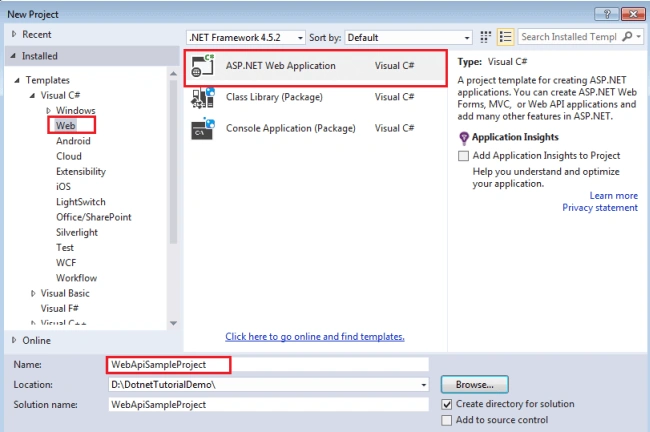Select the Console Application (Package) template name
Image resolution: width=650 pixels, height=432 pixels.
tap(291, 129)
